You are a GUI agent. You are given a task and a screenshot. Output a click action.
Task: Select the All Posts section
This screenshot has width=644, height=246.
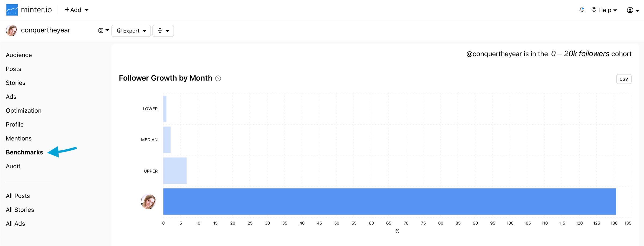coord(18,196)
